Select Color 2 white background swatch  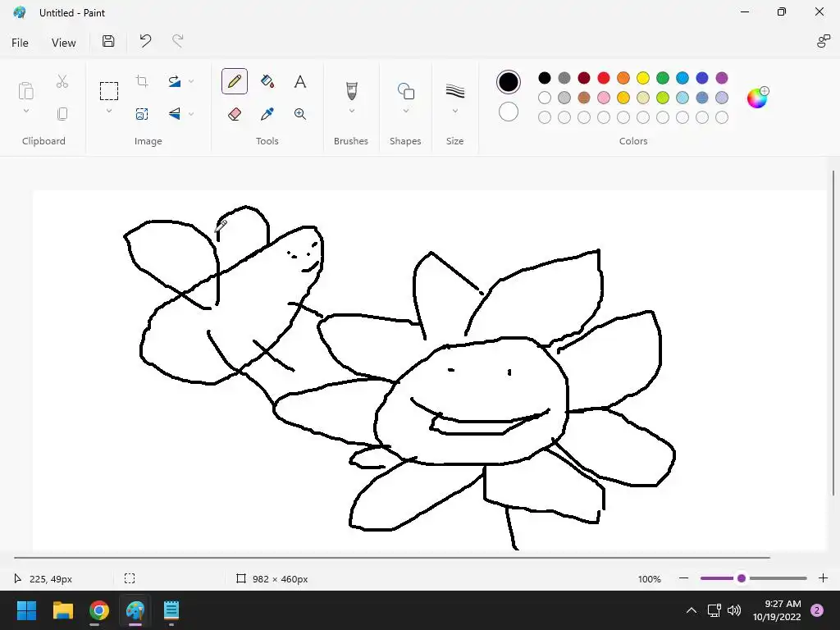pyautogui.click(x=509, y=112)
